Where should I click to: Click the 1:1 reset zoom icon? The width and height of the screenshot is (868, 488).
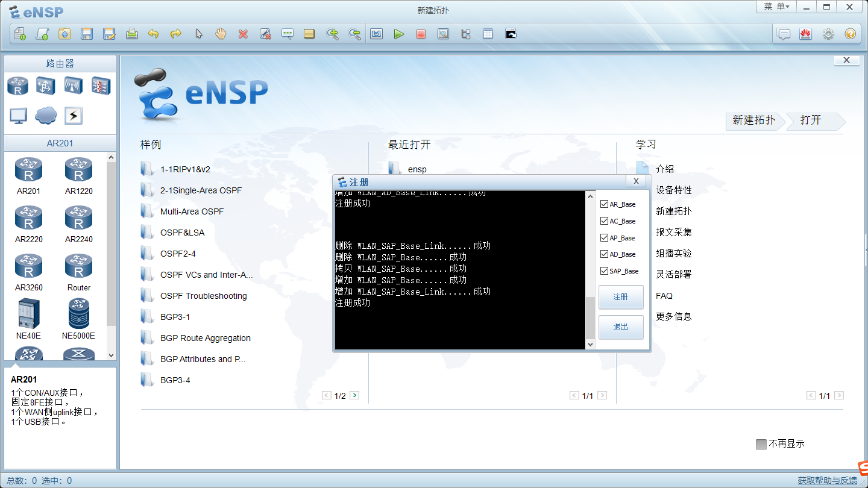pyautogui.click(x=377, y=34)
